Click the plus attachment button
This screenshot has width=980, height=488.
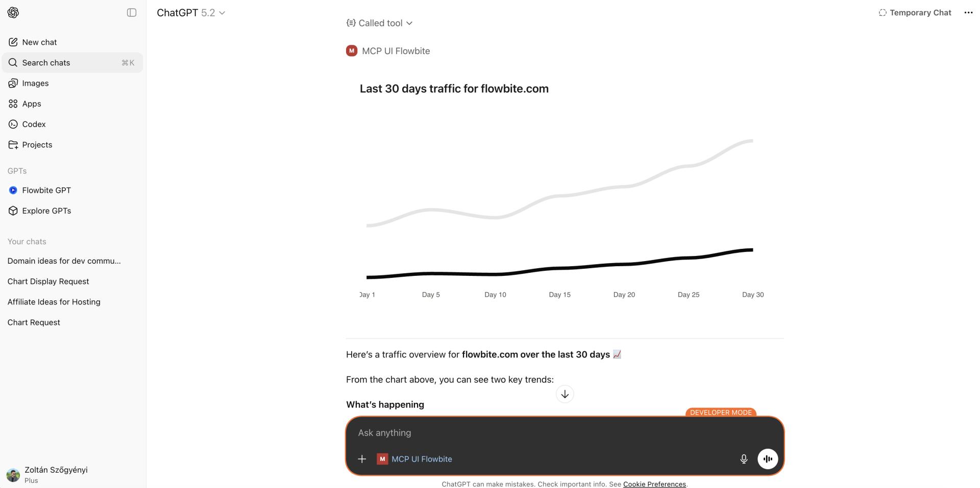(362, 459)
